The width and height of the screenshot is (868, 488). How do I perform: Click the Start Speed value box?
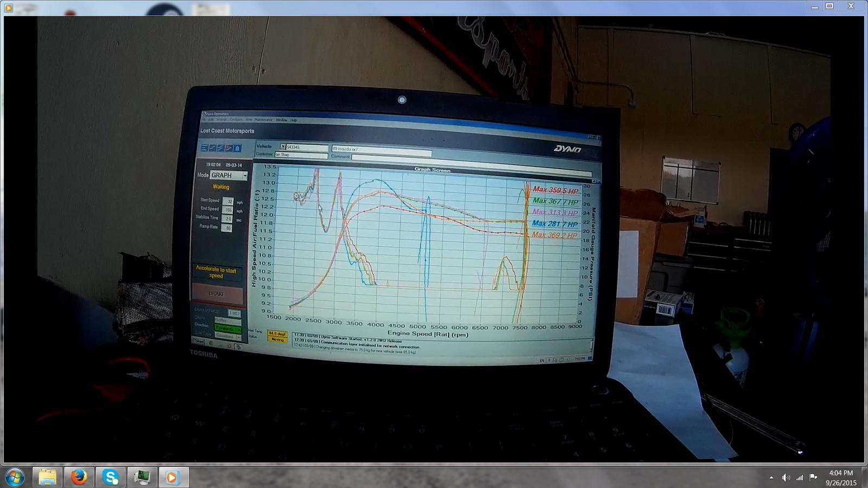click(228, 201)
